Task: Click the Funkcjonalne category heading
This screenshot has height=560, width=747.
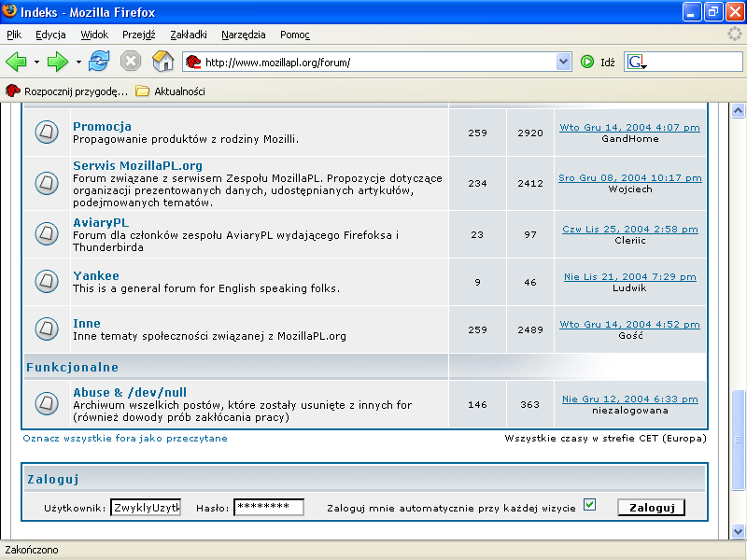Action: tap(73, 367)
